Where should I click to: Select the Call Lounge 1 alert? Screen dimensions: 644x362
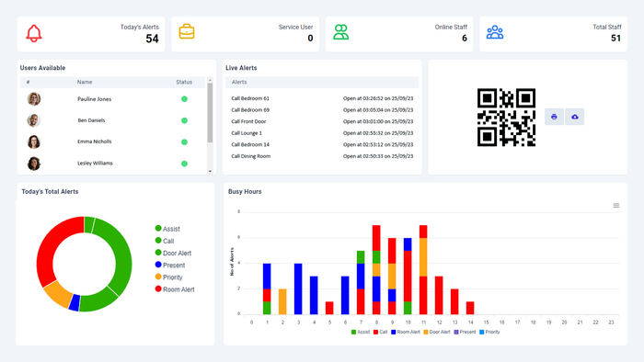tap(322, 133)
